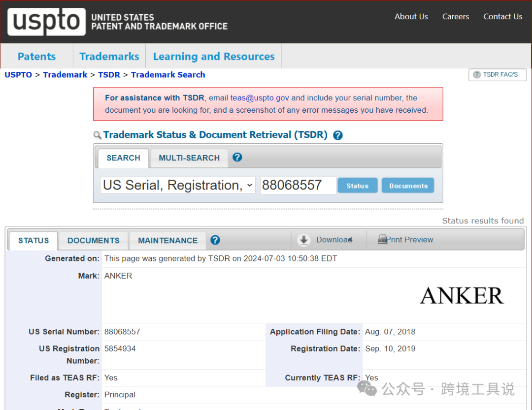Click the registration number 5854934
The image size is (532, 410).
[x=120, y=348]
